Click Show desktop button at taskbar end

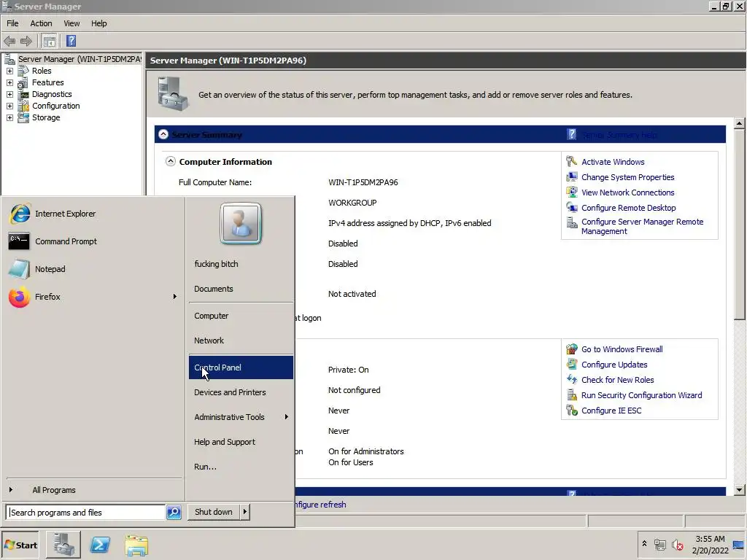739,545
